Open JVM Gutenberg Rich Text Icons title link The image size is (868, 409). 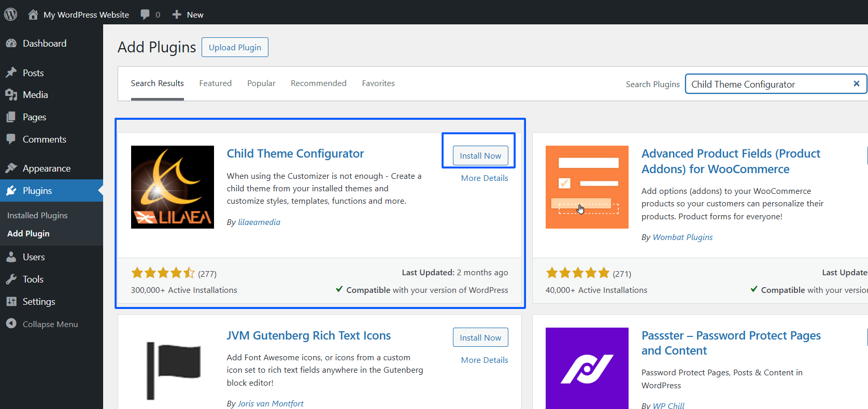coord(309,335)
